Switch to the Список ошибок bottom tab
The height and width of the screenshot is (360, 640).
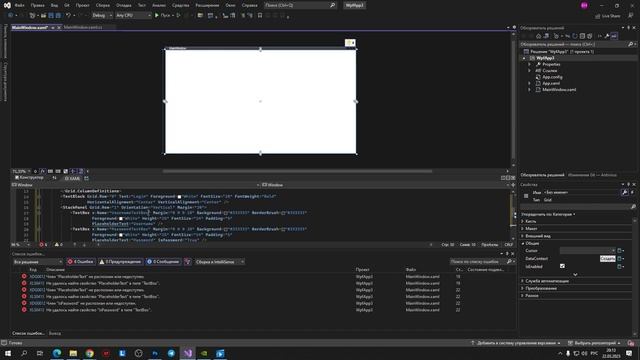tap(28, 333)
